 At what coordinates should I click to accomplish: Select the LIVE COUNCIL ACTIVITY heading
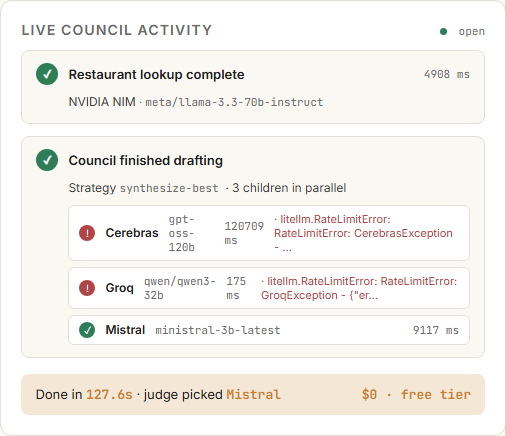[x=117, y=30]
